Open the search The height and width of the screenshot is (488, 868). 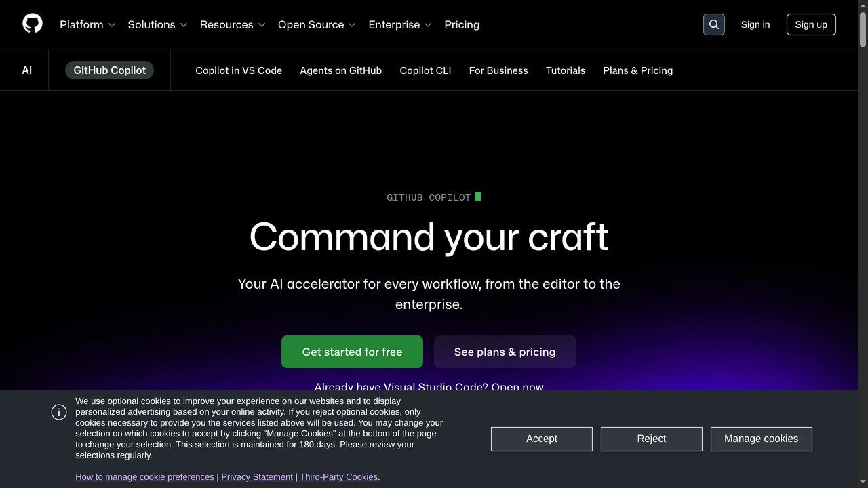tap(713, 24)
